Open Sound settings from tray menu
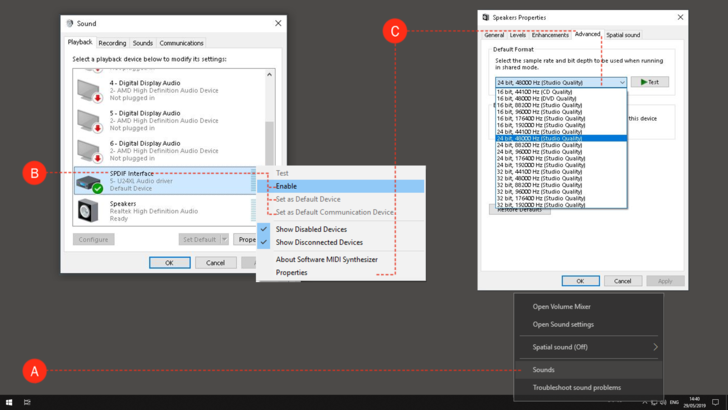The image size is (728, 410). tap(588, 325)
